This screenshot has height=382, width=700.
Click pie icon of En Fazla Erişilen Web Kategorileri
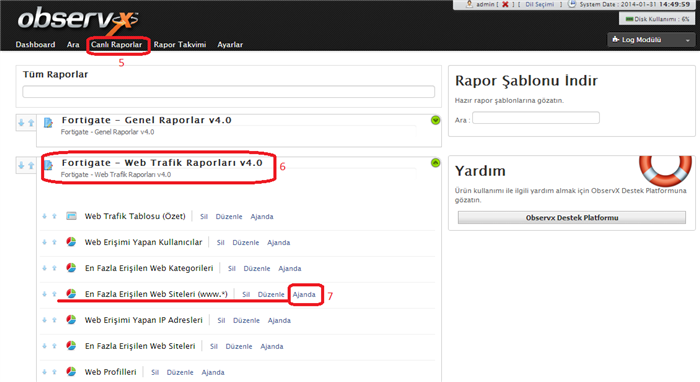tap(71, 268)
